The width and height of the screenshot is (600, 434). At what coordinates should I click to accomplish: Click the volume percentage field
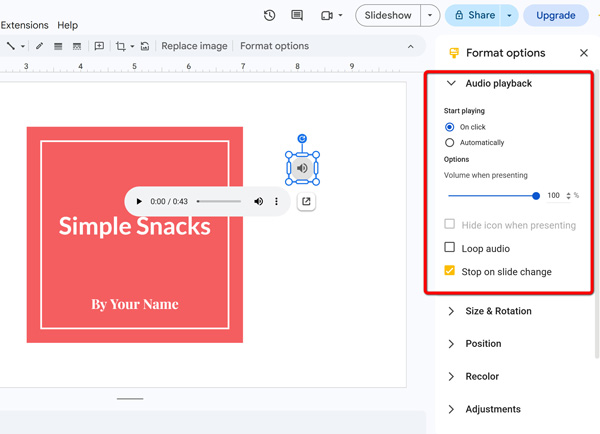554,196
